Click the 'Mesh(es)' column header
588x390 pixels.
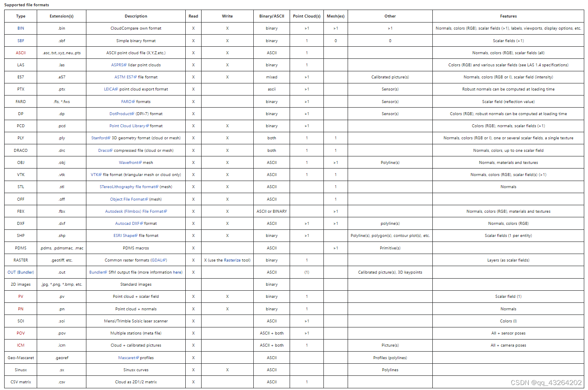coord(336,16)
